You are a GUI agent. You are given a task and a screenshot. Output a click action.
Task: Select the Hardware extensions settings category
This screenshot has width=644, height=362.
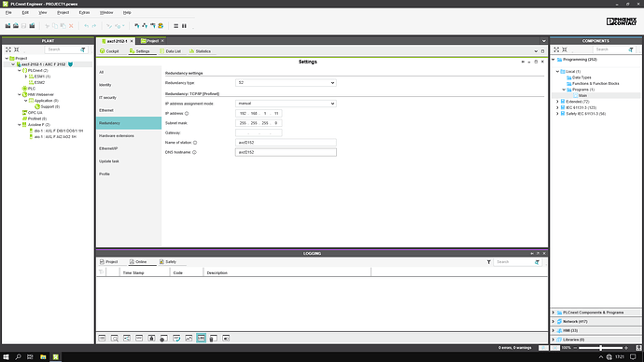pos(129,136)
